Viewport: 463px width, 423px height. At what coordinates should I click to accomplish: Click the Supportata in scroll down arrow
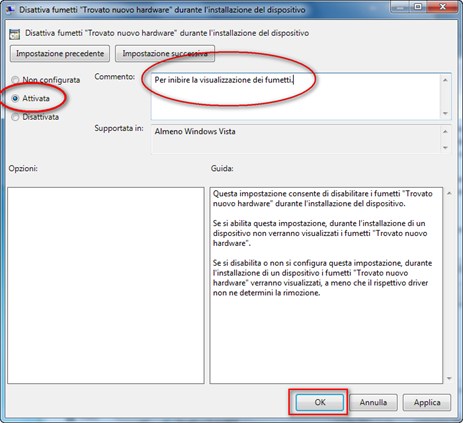pyautogui.click(x=445, y=148)
